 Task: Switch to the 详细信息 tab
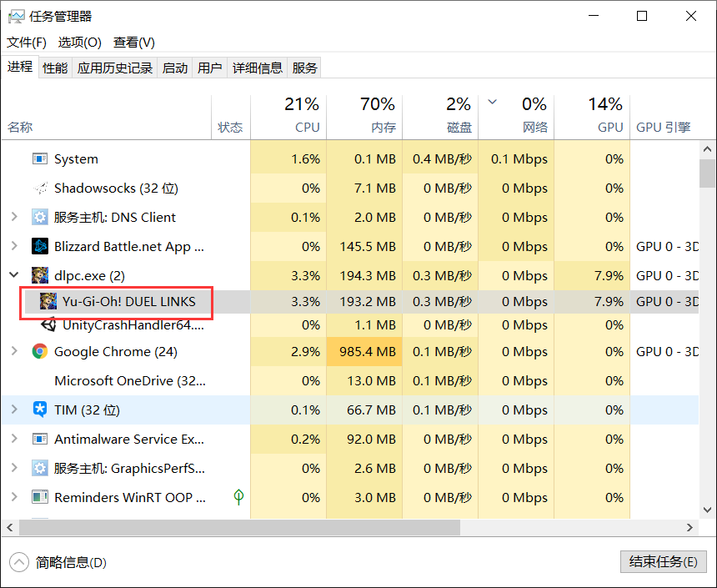pos(258,68)
